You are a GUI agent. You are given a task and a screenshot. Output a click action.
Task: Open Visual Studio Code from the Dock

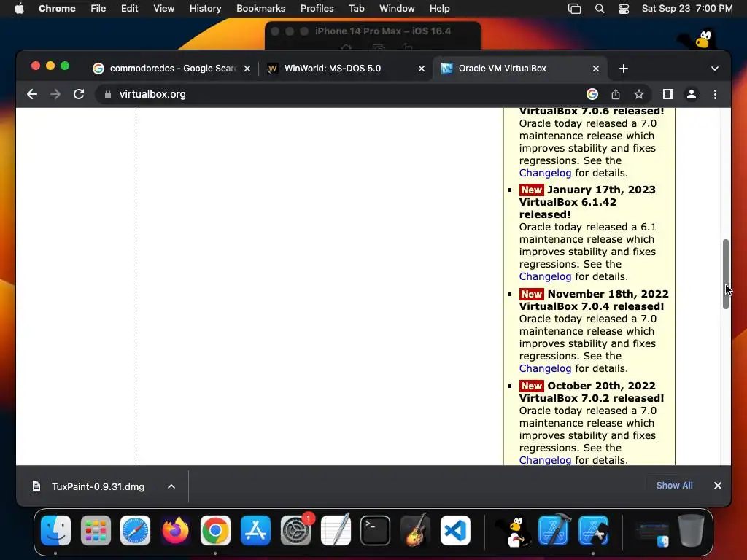455,531
